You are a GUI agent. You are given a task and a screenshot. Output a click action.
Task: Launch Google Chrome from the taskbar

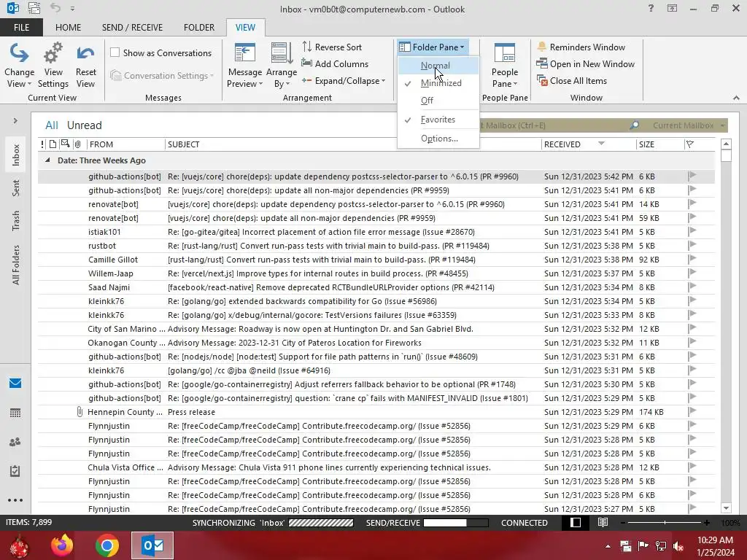click(x=107, y=545)
